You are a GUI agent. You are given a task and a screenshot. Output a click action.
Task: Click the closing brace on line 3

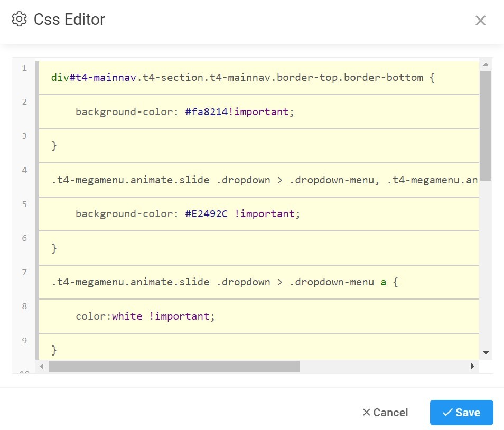54,146
